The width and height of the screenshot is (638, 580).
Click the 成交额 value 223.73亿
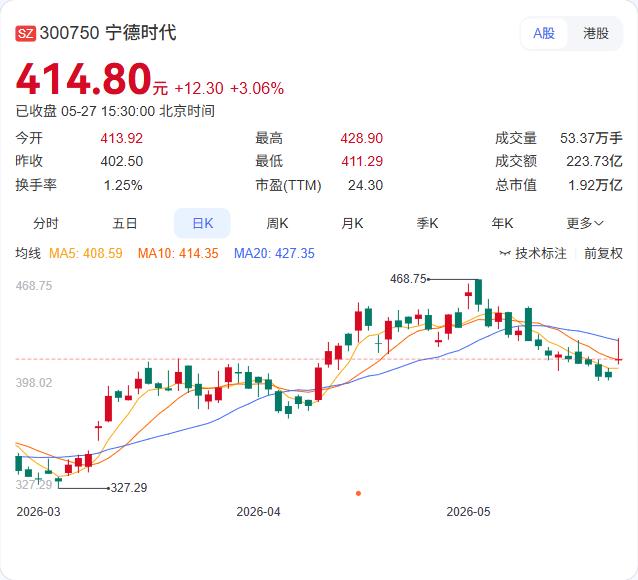[594, 161]
